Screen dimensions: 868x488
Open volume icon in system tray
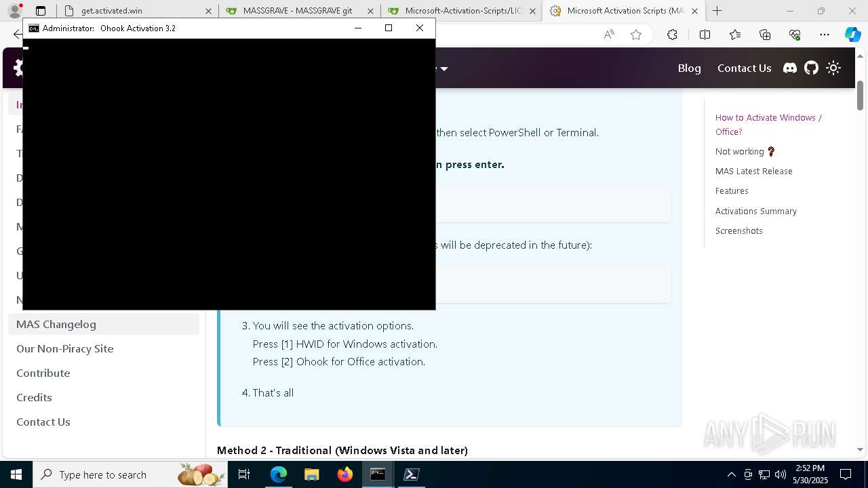781,474
